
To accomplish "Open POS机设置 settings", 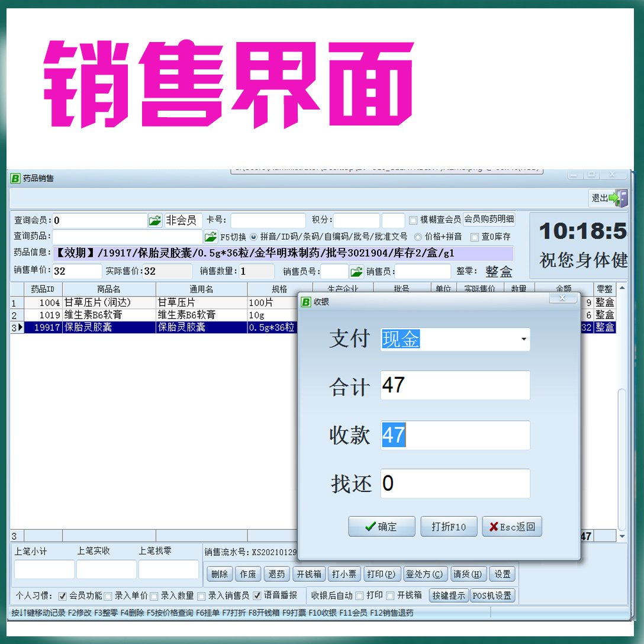I will pyautogui.click(x=494, y=596).
